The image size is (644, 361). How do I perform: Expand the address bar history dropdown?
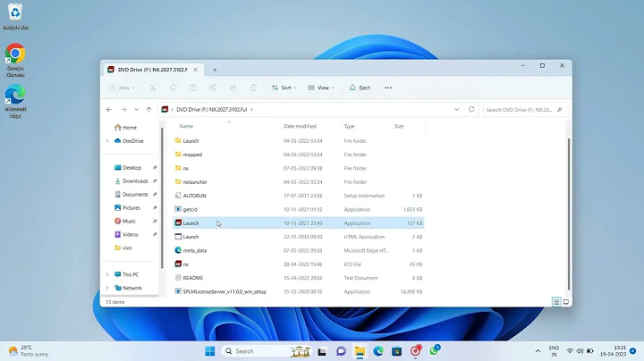click(457, 110)
